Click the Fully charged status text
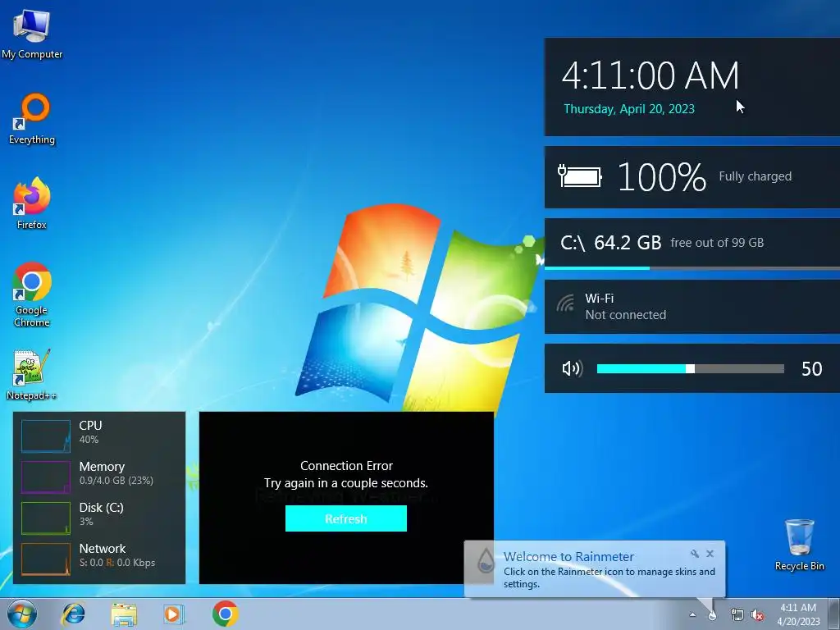The width and height of the screenshot is (840, 630). coord(755,176)
